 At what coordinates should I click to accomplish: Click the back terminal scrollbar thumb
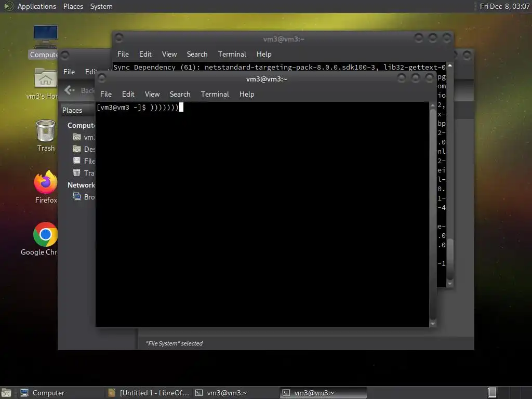click(x=450, y=259)
